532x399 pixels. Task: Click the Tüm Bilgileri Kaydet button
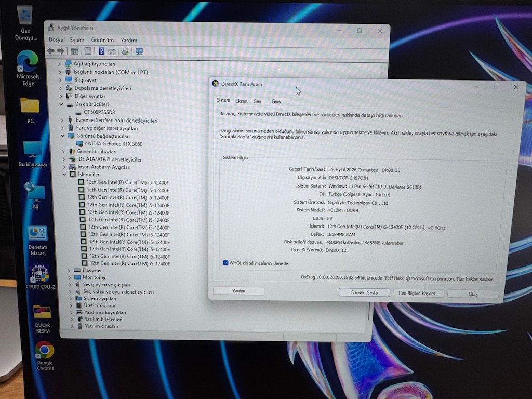point(418,293)
